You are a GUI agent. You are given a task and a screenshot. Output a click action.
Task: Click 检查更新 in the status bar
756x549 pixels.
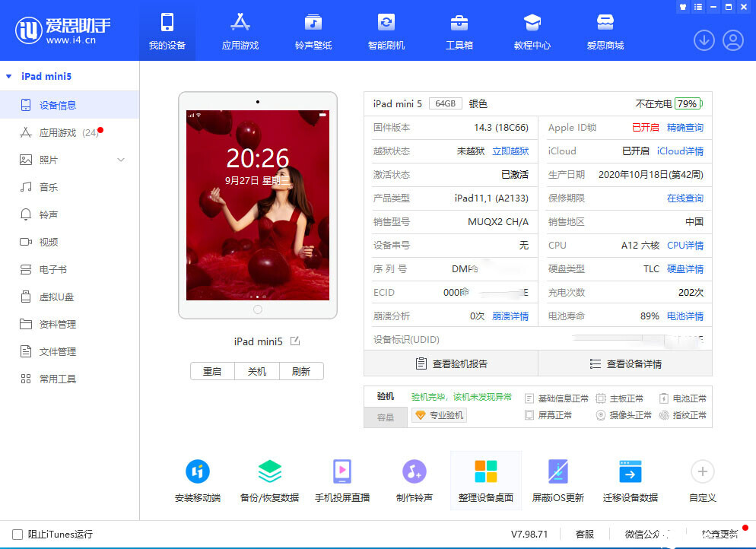[x=719, y=534]
